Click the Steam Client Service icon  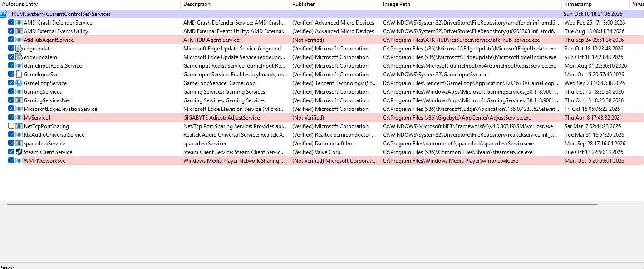pyautogui.click(x=19, y=152)
